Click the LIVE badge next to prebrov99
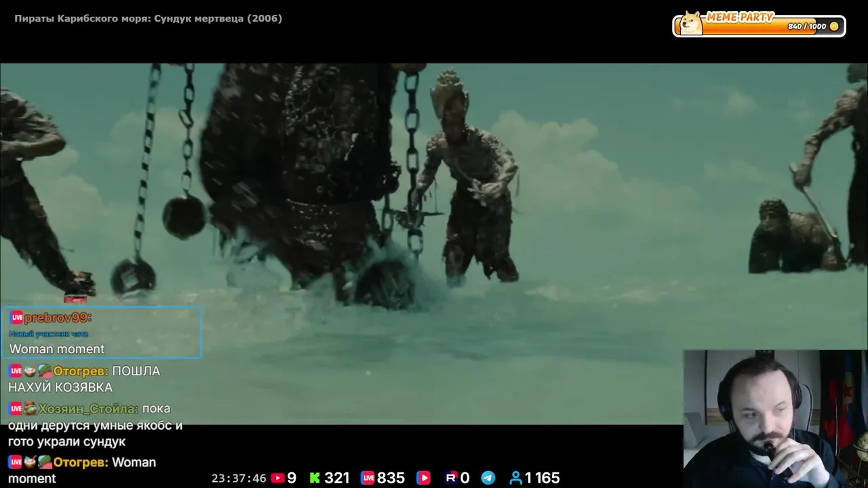The height and width of the screenshot is (488, 868). (17, 318)
